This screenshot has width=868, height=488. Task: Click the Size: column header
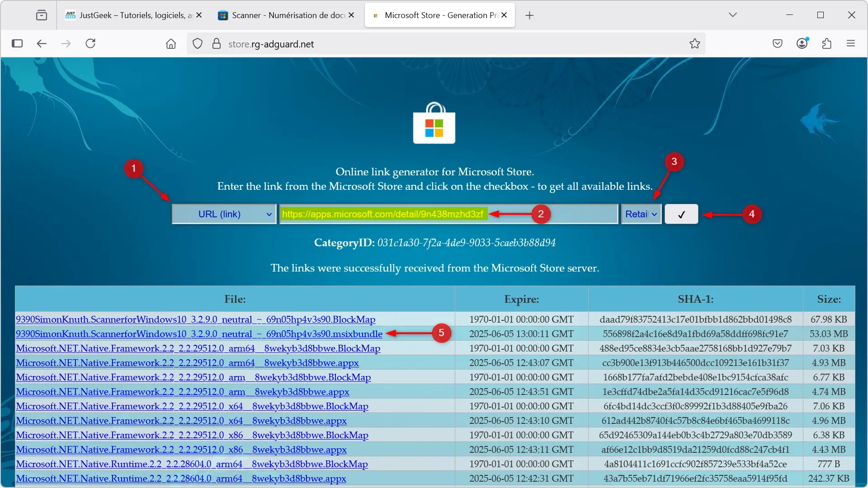[x=829, y=299]
